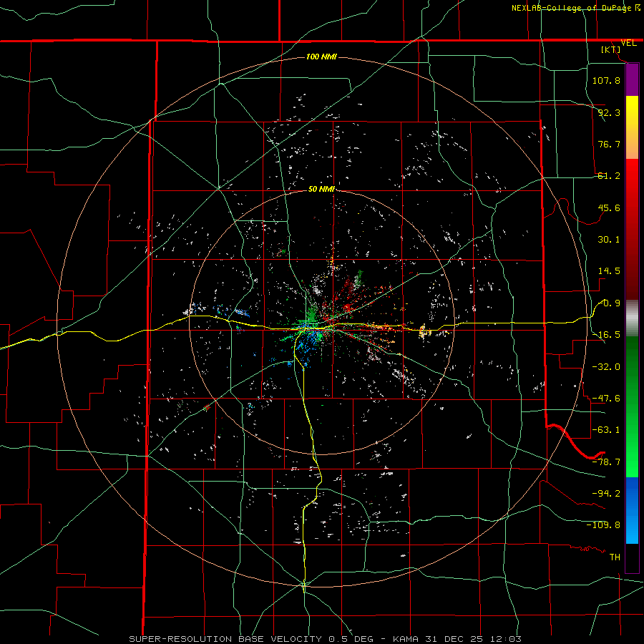Select the -109.8 velocity scale value
Image resolution: width=644 pixels, height=644 pixels.
pyautogui.click(x=603, y=525)
